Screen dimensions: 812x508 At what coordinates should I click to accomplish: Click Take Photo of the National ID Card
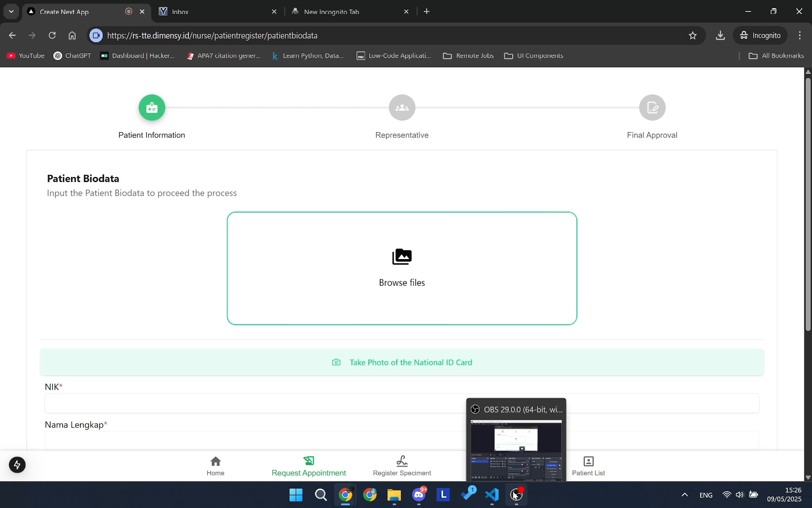402,362
